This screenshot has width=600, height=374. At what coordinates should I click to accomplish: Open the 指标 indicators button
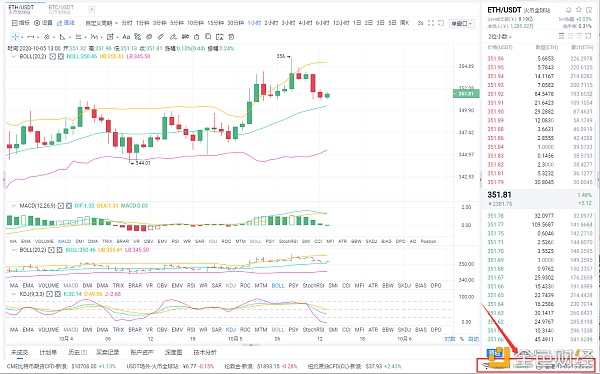(x=21, y=23)
